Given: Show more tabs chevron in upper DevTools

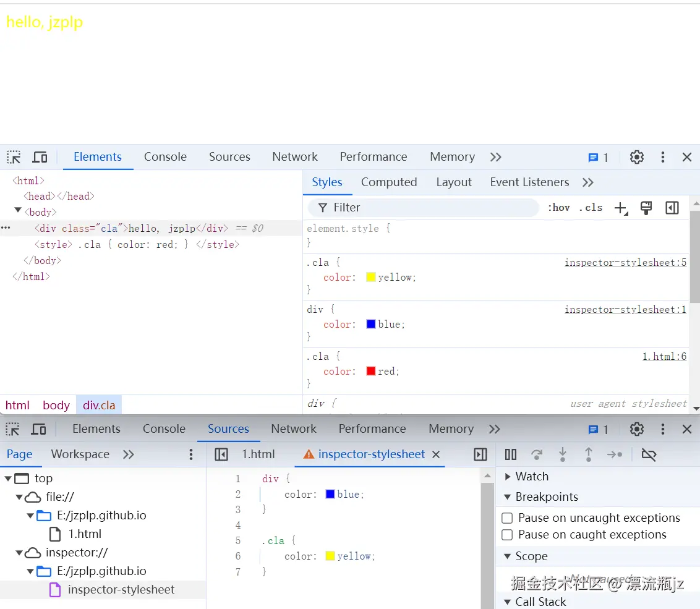Looking at the screenshot, I should [495, 157].
